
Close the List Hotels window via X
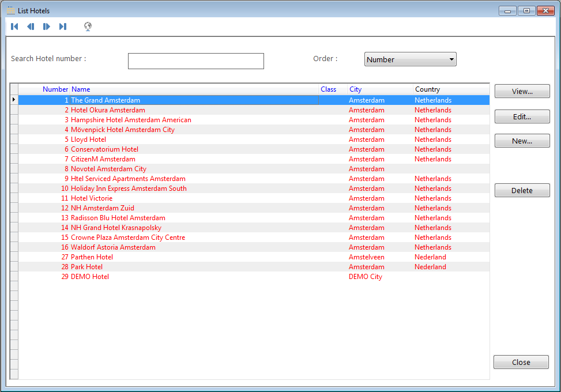pyautogui.click(x=545, y=11)
